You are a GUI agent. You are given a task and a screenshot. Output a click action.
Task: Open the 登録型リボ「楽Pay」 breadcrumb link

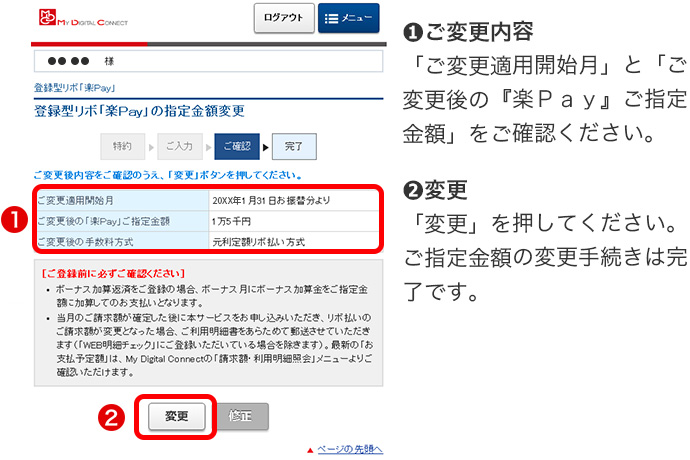[75, 87]
